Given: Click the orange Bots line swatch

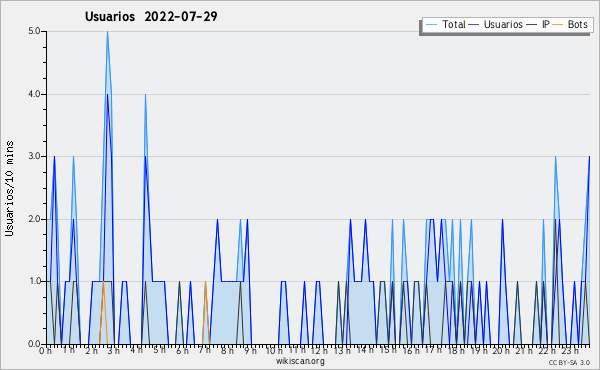Looking at the screenshot, I should (x=558, y=25).
